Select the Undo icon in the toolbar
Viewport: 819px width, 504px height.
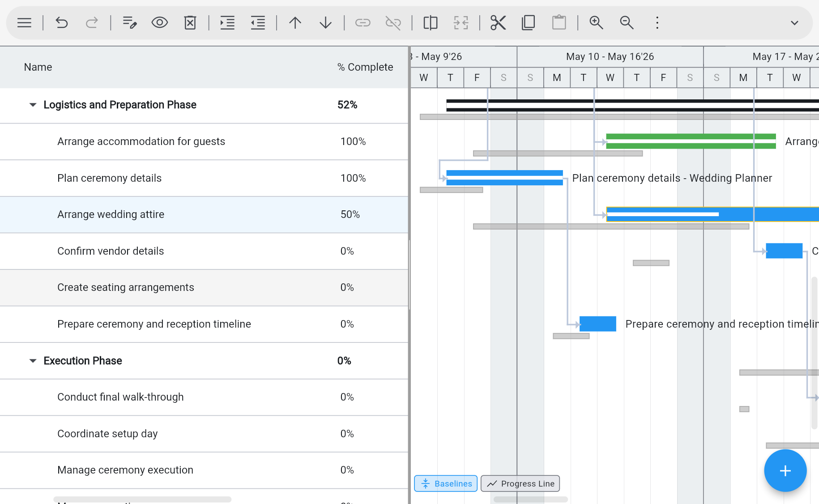pos(61,22)
